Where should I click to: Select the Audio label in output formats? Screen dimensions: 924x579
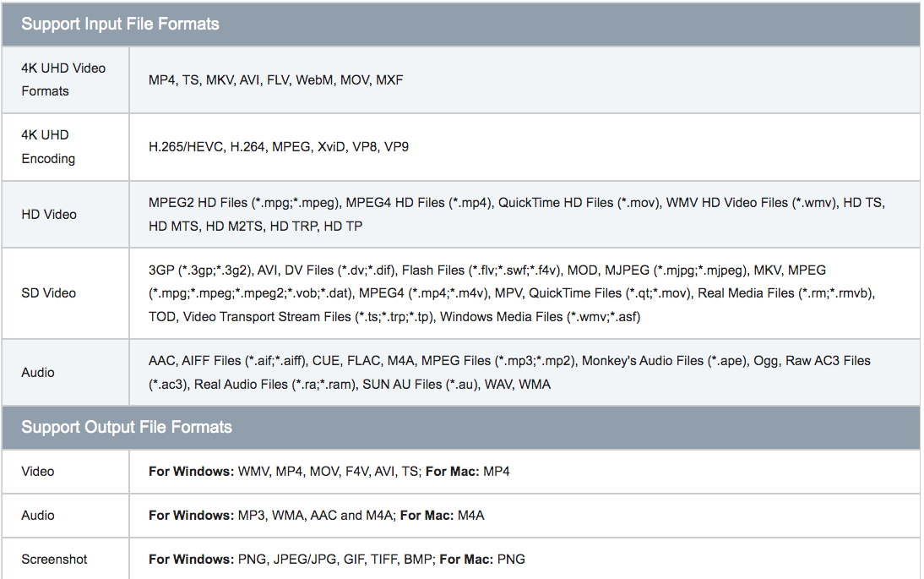point(38,516)
